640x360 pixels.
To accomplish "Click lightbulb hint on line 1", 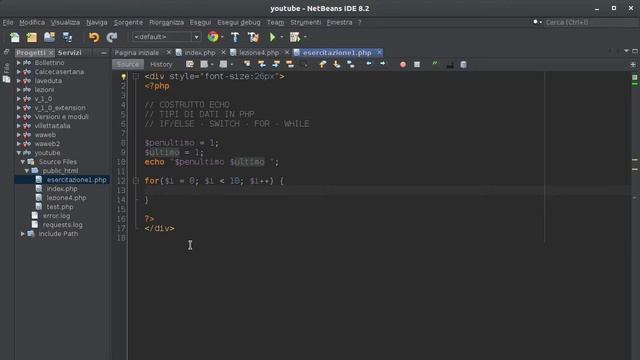I will 123,76.
